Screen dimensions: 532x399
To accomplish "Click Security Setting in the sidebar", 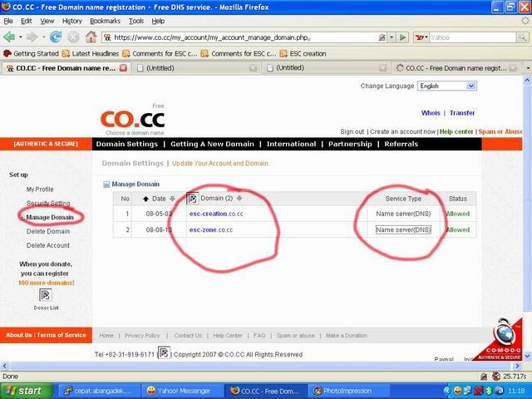I will pyautogui.click(x=48, y=203).
